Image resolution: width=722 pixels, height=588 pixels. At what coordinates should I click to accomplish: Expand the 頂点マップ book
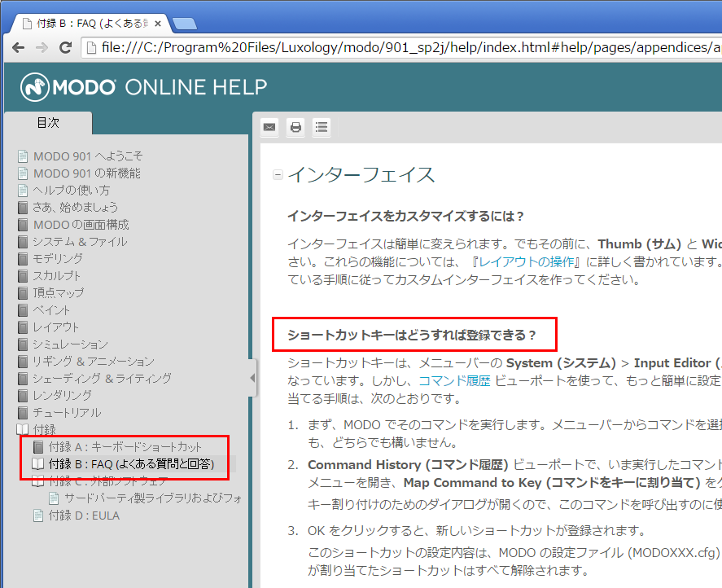click(59, 292)
